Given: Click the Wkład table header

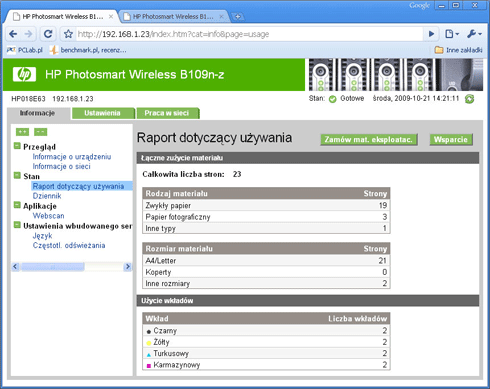Looking at the screenshot, I should point(266,319).
